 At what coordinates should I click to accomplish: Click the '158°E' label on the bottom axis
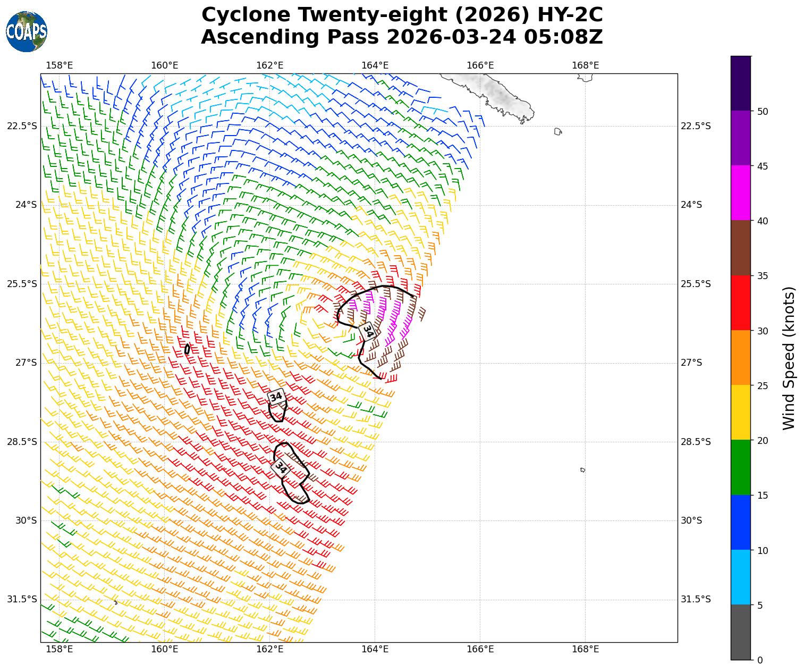click(x=60, y=649)
